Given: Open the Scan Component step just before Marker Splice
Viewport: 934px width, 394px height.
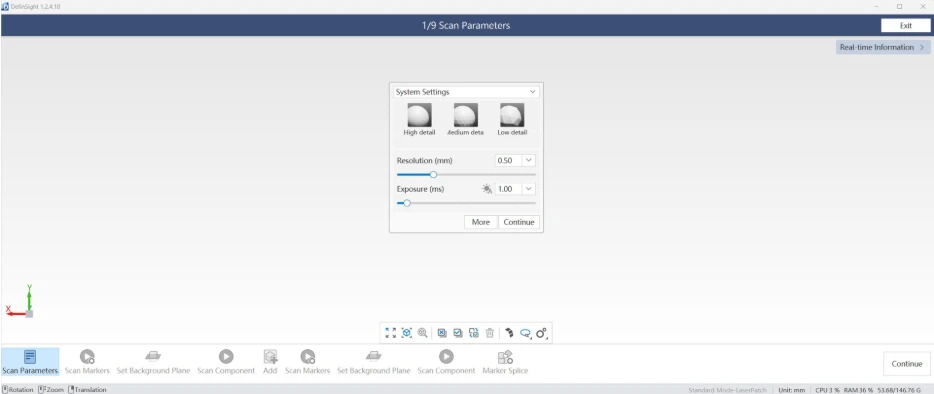Looking at the screenshot, I should click(446, 362).
